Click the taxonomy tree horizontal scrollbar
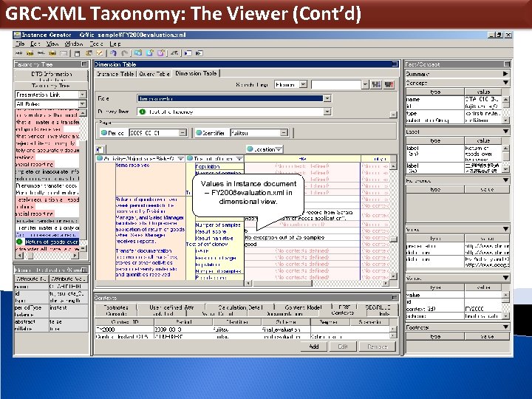 click(47, 255)
